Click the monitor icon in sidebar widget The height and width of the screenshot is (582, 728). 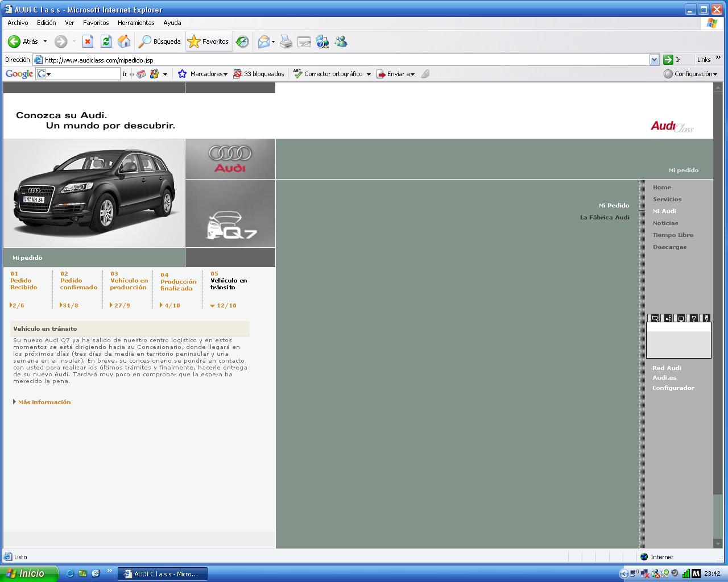tap(680, 318)
